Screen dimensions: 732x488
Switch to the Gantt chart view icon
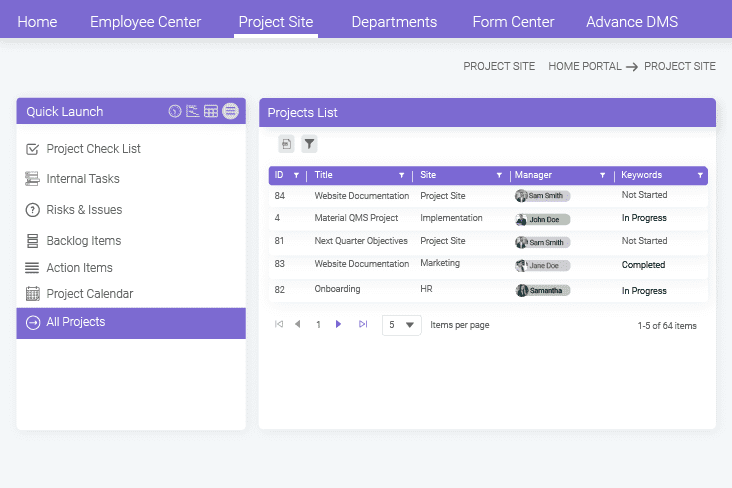pyautogui.click(x=192, y=111)
